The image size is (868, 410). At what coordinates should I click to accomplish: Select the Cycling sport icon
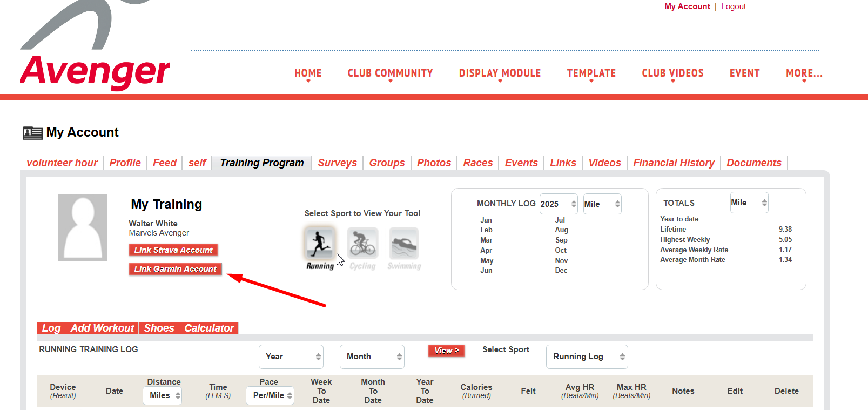tap(362, 244)
